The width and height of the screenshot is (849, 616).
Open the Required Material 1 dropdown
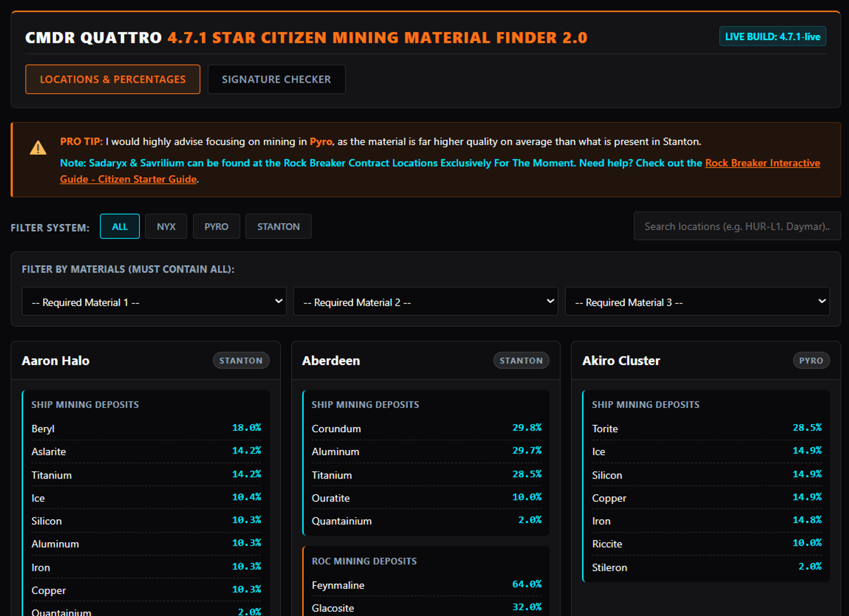coord(154,301)
